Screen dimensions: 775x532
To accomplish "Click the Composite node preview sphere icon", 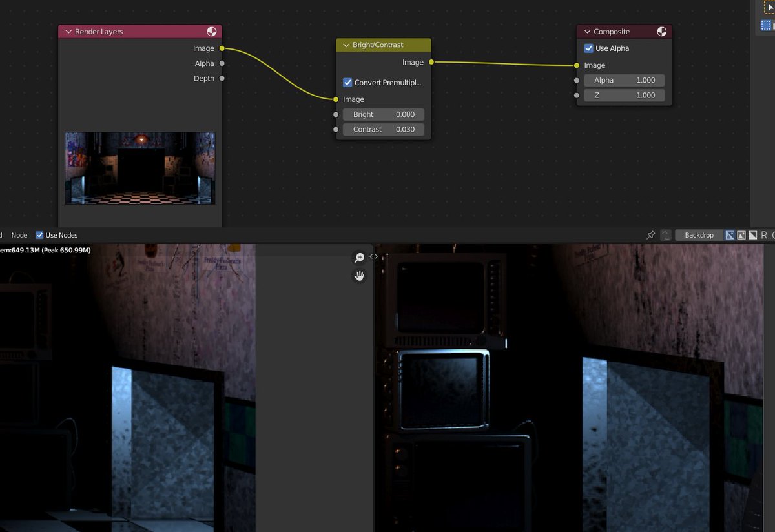I will pos(661,32).
